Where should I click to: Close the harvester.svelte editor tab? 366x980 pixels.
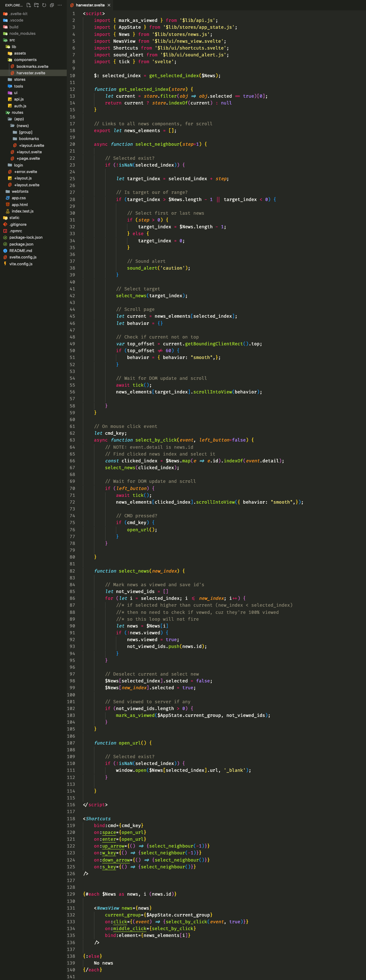109,5
